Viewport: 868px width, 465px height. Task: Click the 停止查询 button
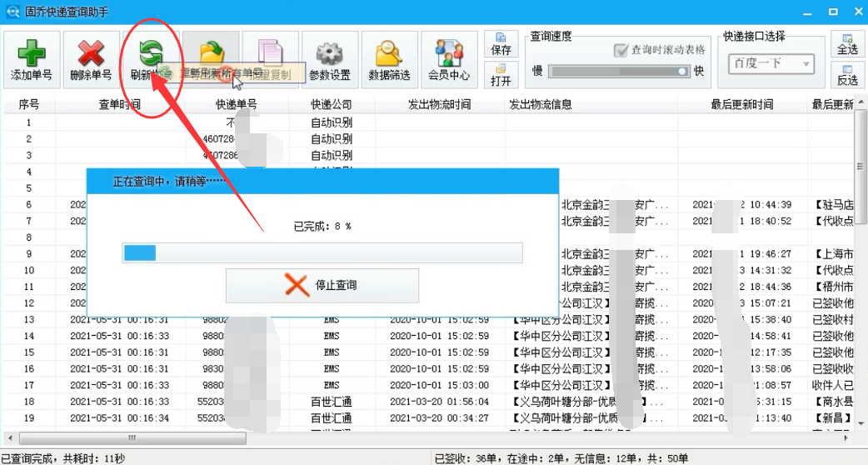point(322,286)
